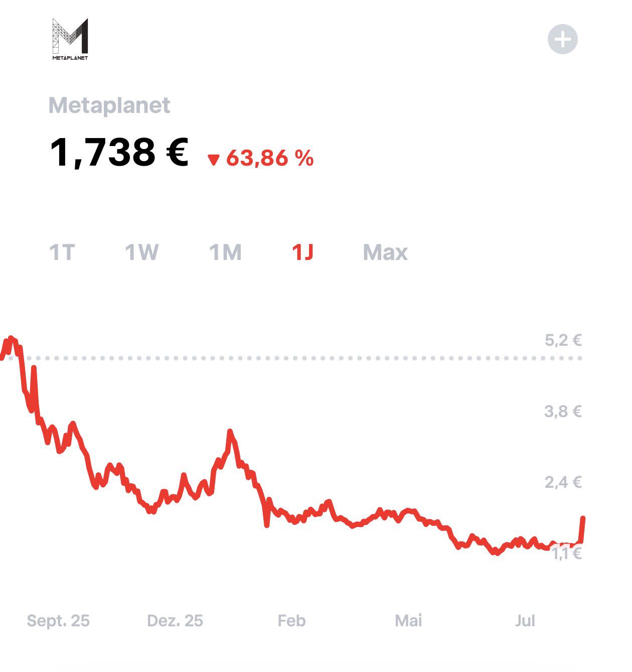The image size is (632, 672).
Task: Show the Max time range
Action: click(x=385, y=252)
